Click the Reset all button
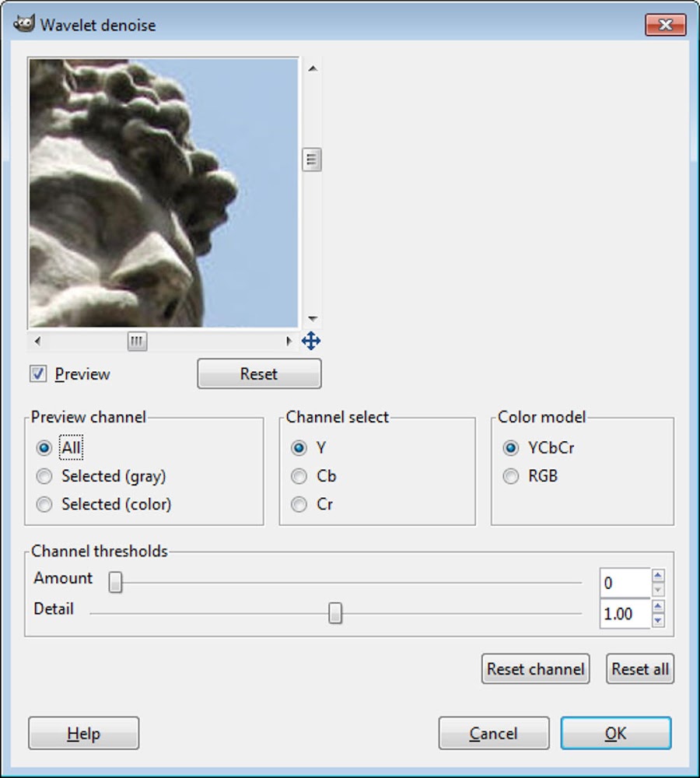Viewport: 700px width, 778px height. click(640, 669)
